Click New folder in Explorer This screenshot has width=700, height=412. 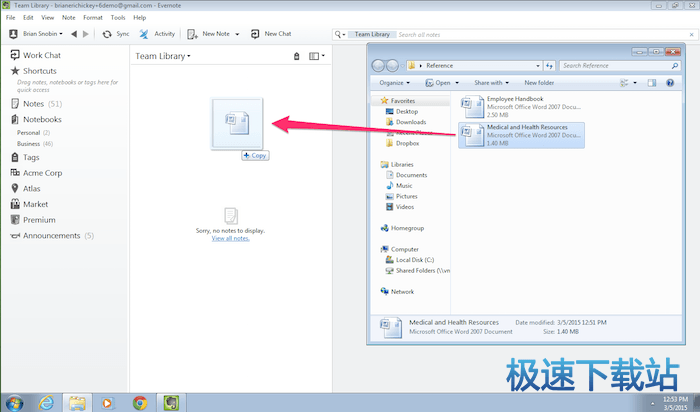(x=539, y=83)
